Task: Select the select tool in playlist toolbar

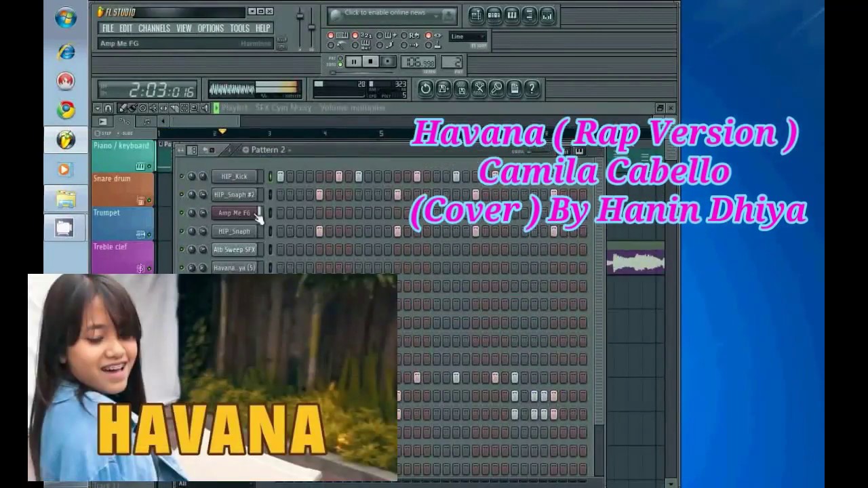Action: point(183,108)
